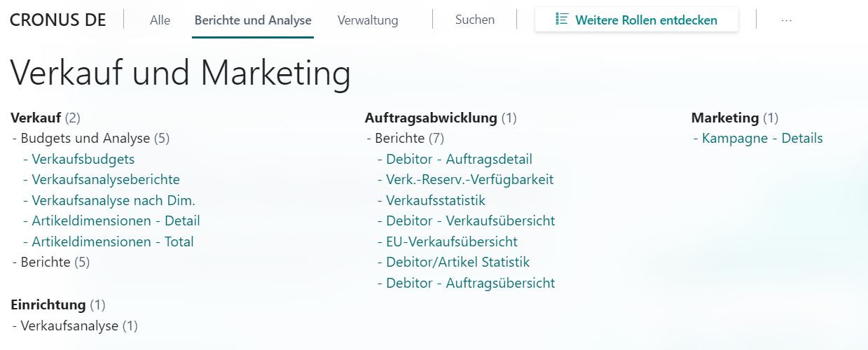The height and width of the screenshot is (350, 868).
Task: Open the three-dots overflow menu
Action: (x=786, y=20)
